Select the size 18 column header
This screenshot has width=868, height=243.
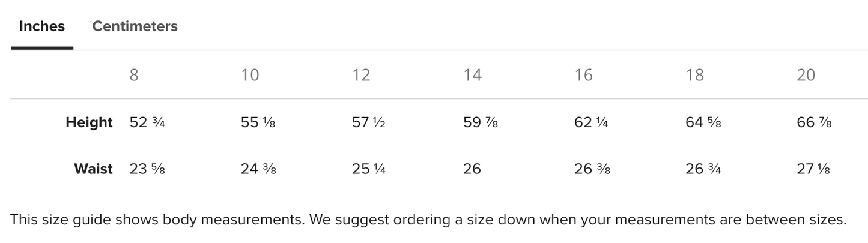coord(694,75)
